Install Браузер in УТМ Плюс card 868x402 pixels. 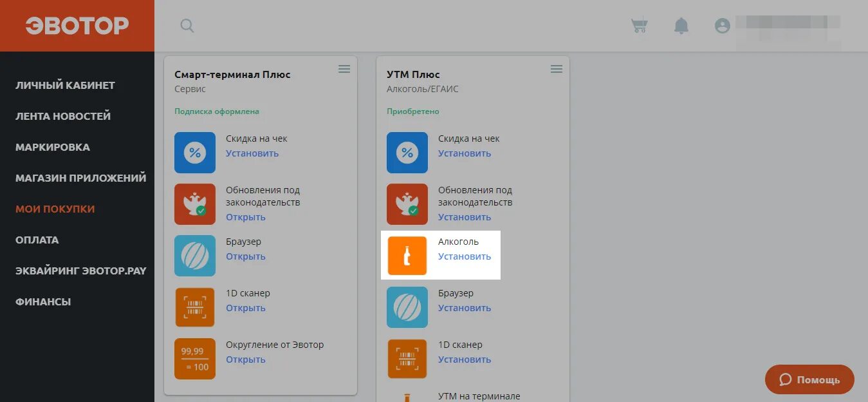(465, 308)
